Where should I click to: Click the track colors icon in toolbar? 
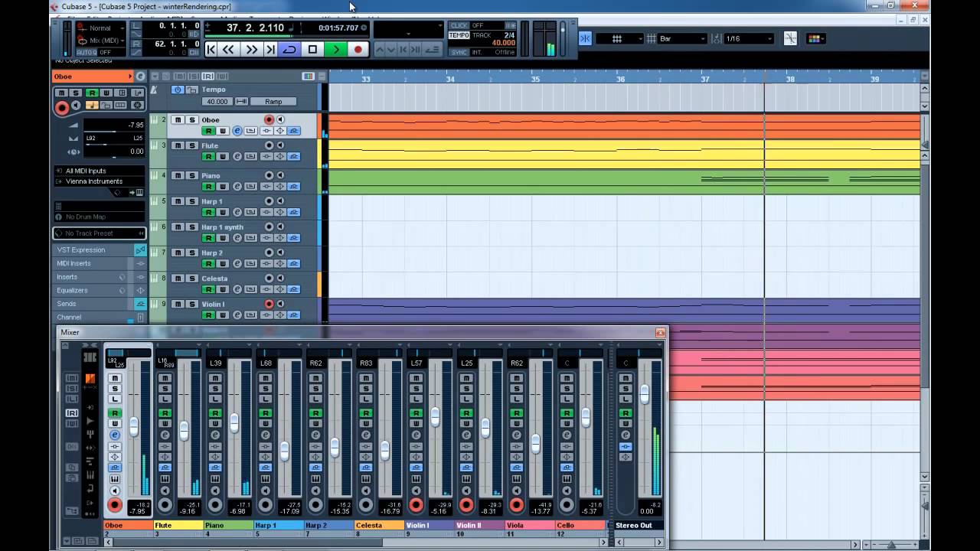click(815, 38)
